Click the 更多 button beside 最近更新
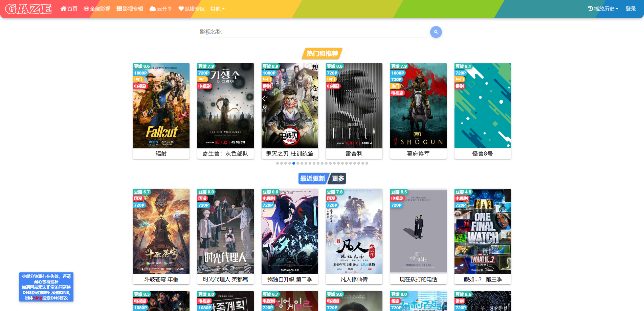This screenshot has height=311, width=644. 338,179
